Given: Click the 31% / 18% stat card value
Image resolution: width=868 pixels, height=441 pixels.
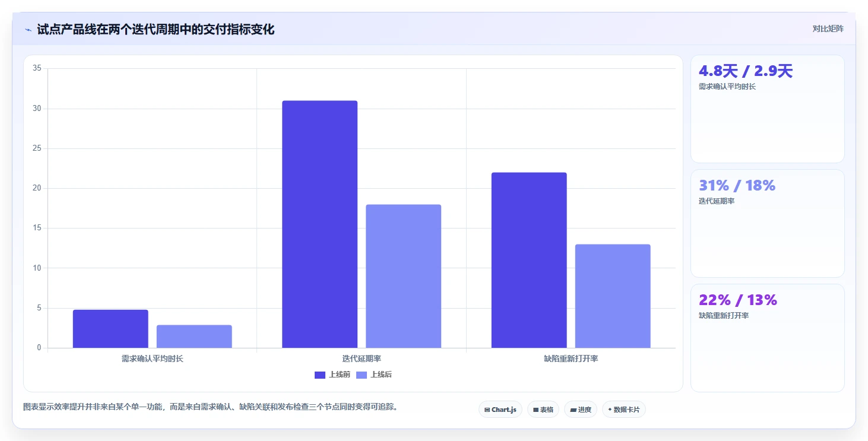Looking at the screenshot, I should (x=737, y=185).
